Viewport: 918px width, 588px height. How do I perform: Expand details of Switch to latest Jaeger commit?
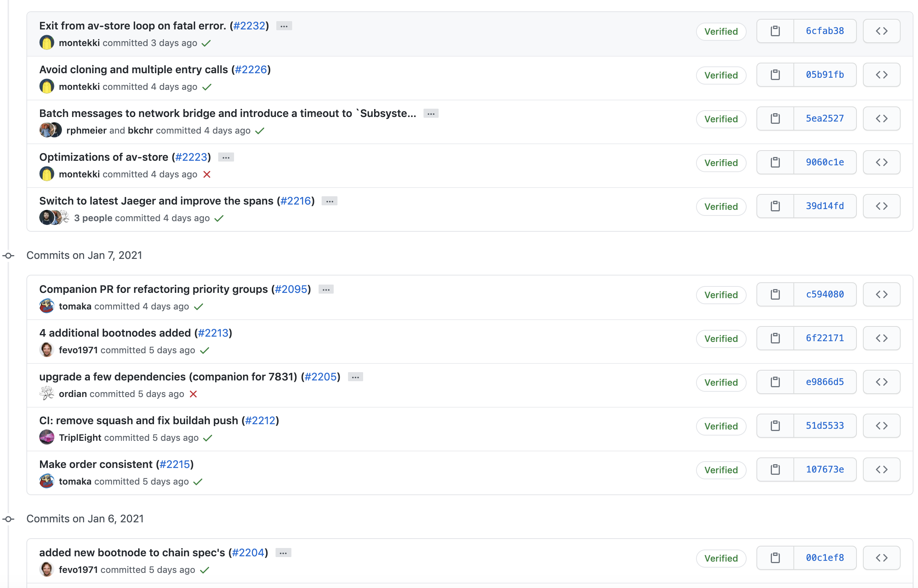click(x=330, y=201)
